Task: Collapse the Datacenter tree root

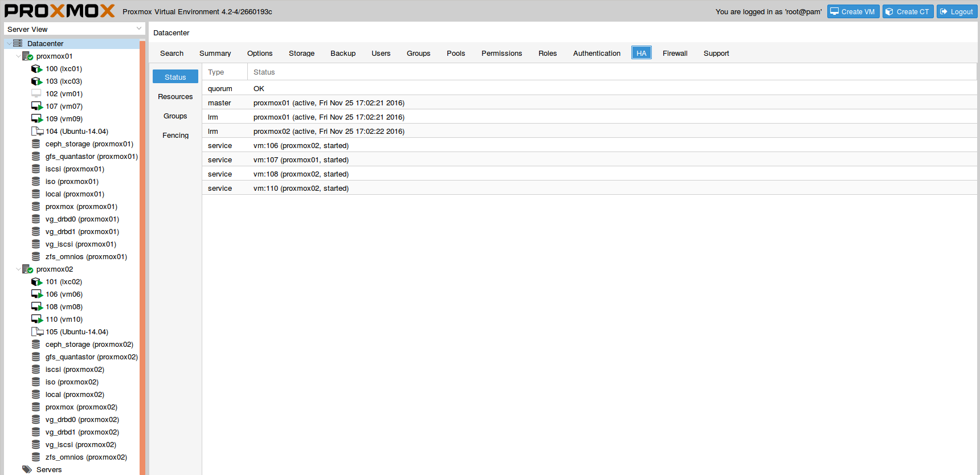Action: click(x=9, y=44)
